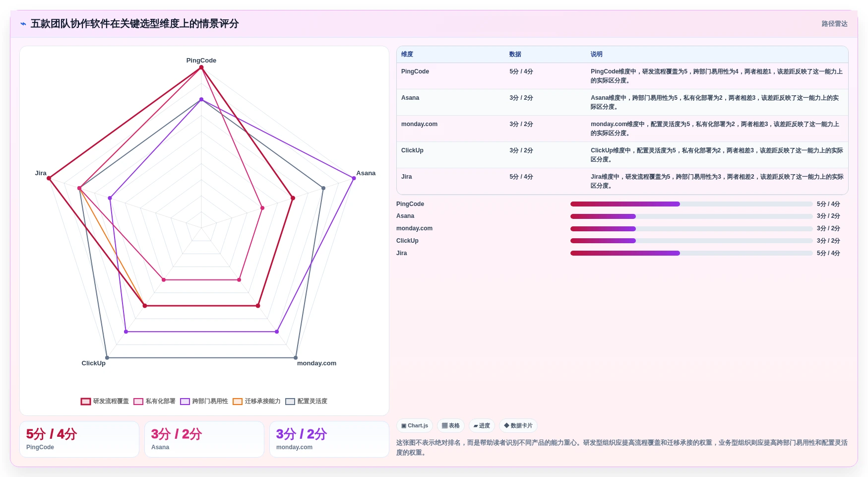Screen dimensions: 868x477
Task: Click the monday.com axis label on radar
Action: click(316, 363)
